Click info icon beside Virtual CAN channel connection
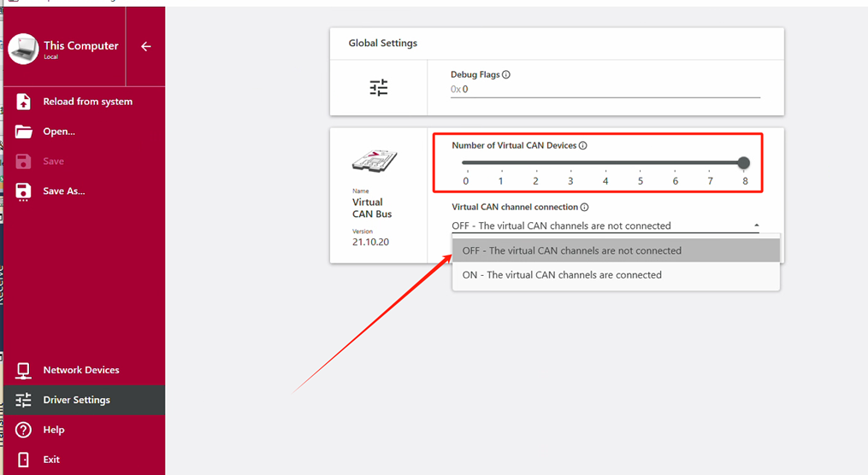This screenshot has width=868, height=475. coord(585,208)
